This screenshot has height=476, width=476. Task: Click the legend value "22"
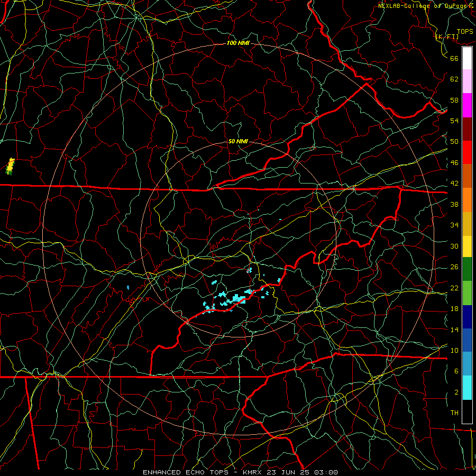pos(454,288)
